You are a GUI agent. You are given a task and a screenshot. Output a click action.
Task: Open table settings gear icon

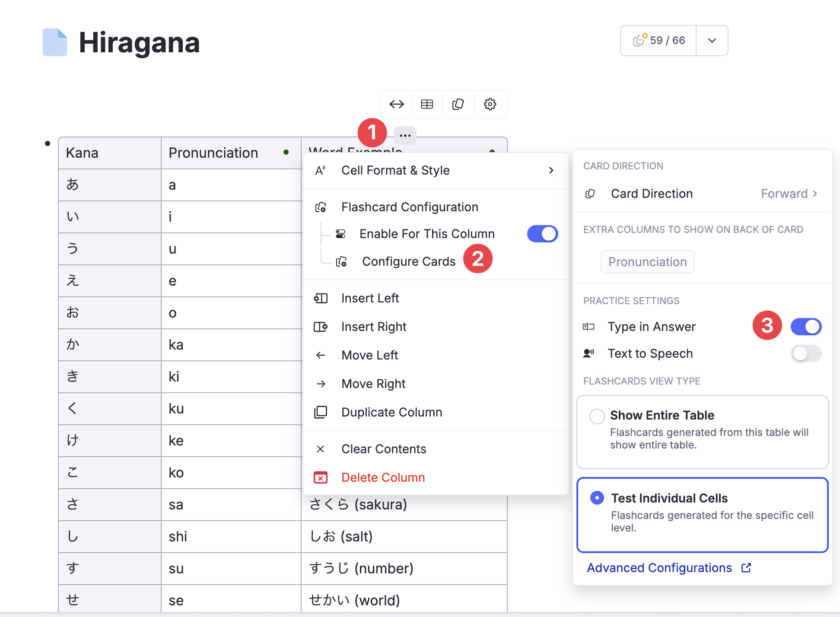coord(490,104)
